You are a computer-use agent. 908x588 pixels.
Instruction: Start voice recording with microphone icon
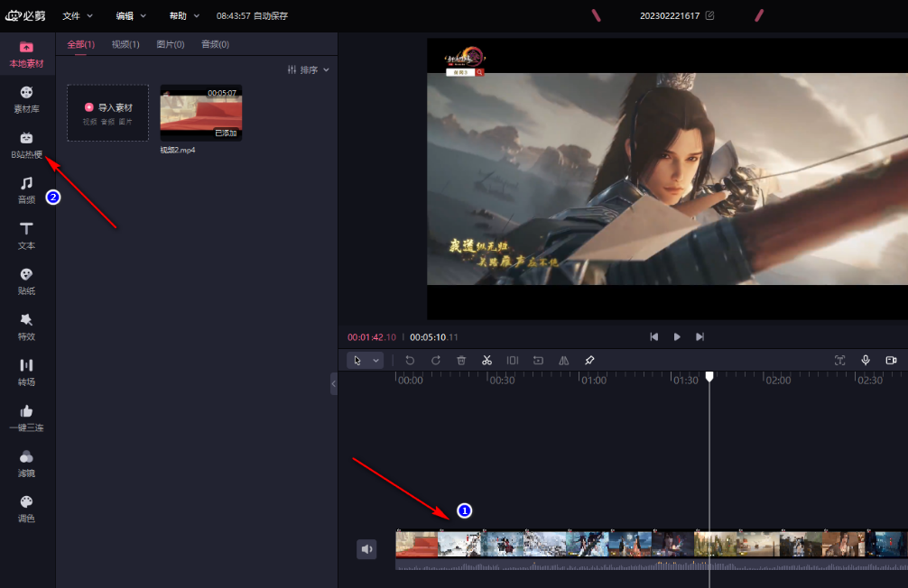tap(866, 361)
